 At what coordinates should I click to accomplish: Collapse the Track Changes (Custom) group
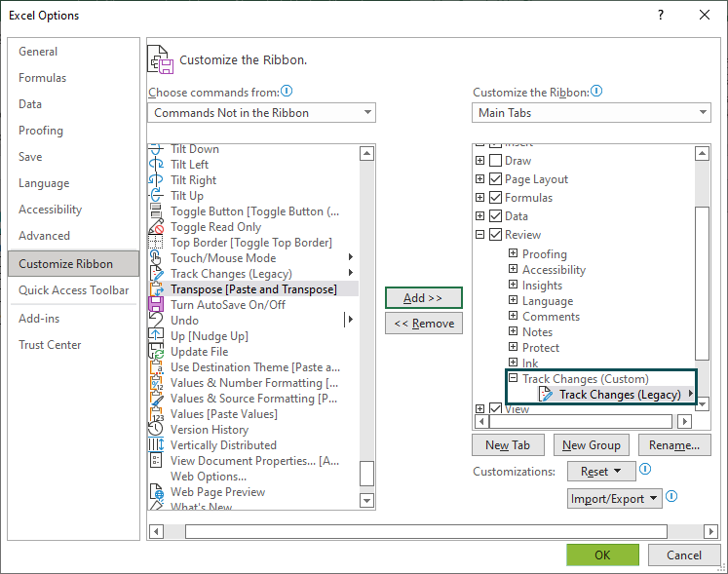(513, 378)
